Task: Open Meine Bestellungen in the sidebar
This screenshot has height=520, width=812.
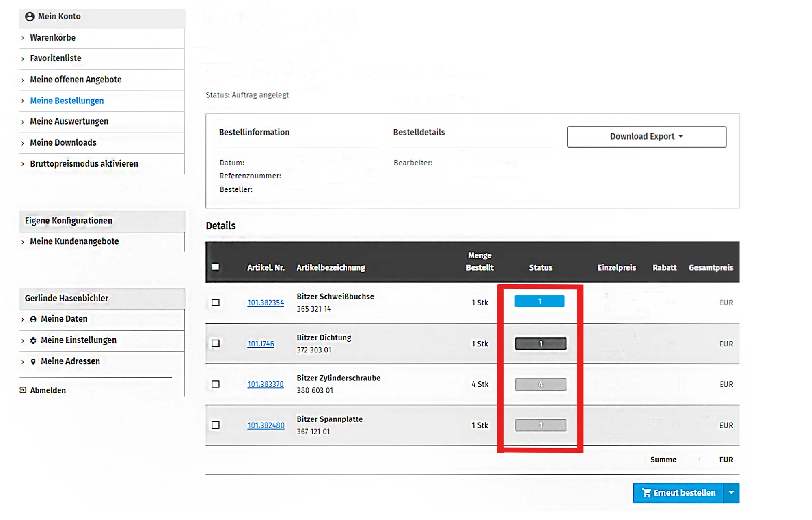Action: coord(67,101)
